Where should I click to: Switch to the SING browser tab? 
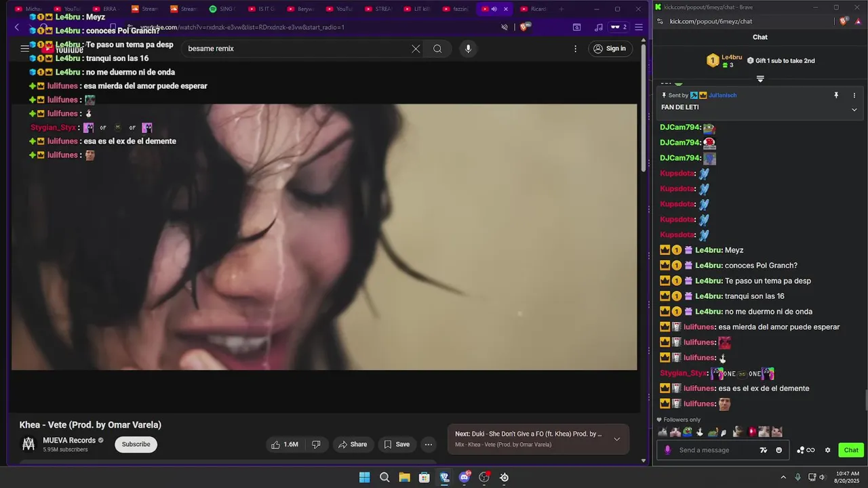(226, 9)
